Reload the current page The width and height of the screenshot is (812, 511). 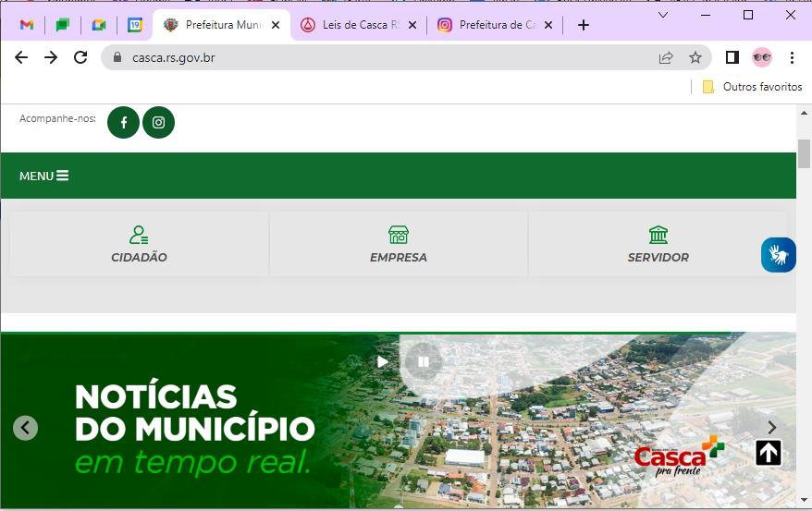click(80, 57)
